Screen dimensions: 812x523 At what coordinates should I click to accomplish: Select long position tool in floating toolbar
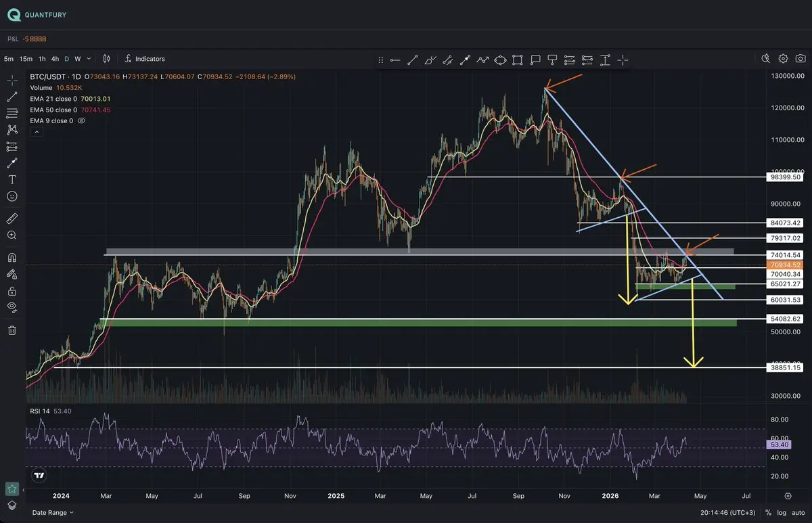(570, 60)
